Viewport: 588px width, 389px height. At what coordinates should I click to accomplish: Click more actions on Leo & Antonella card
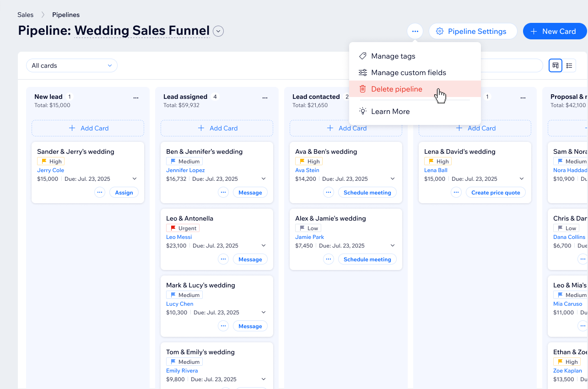pos(223,259)
